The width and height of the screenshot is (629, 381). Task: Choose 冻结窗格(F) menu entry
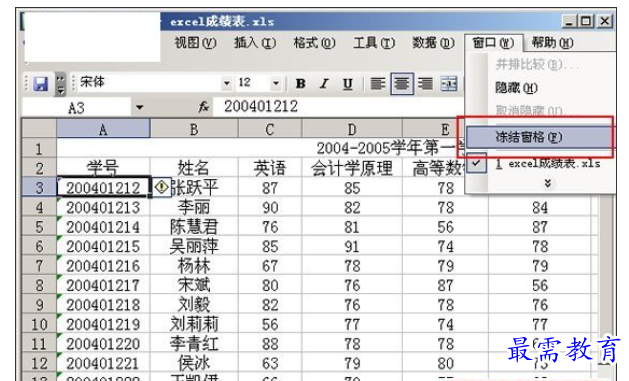pos(540,137)
